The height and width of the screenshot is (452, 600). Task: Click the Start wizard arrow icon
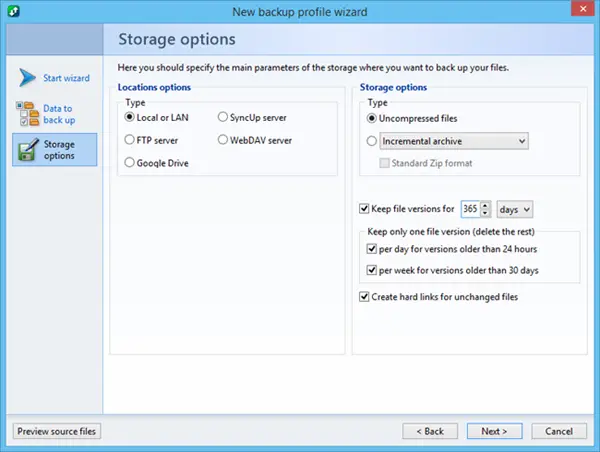coord(27,77)
